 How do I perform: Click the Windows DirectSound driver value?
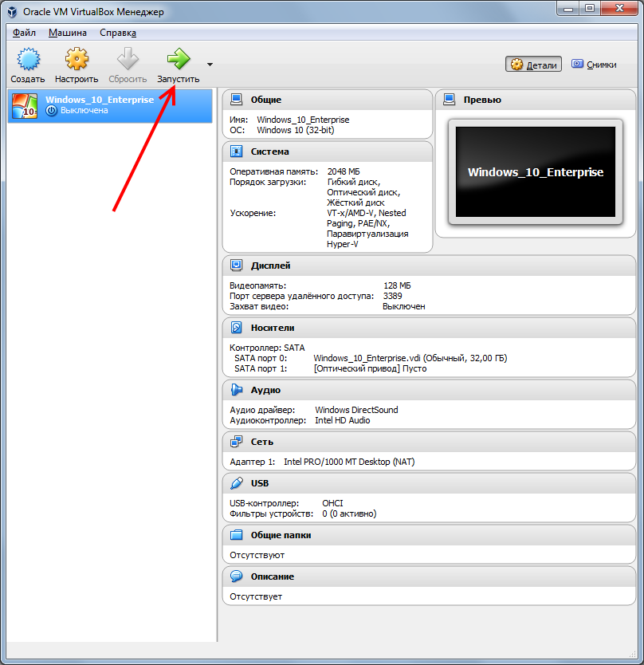tap(356, 410)
